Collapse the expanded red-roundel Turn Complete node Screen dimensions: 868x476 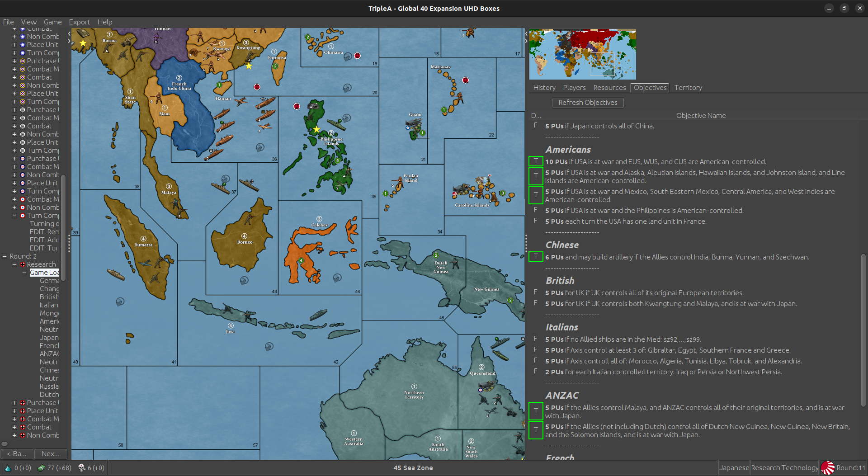tap(14, 216)
